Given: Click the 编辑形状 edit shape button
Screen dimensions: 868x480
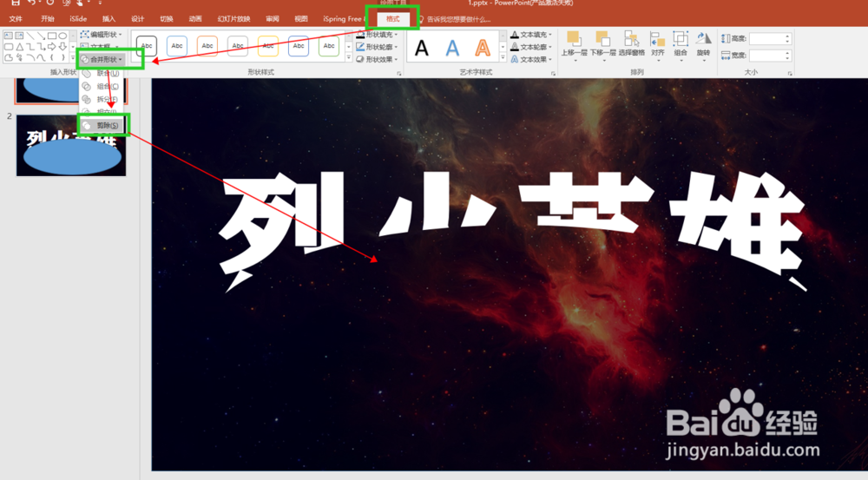Looking at the screenshot, I should point(101,35).
